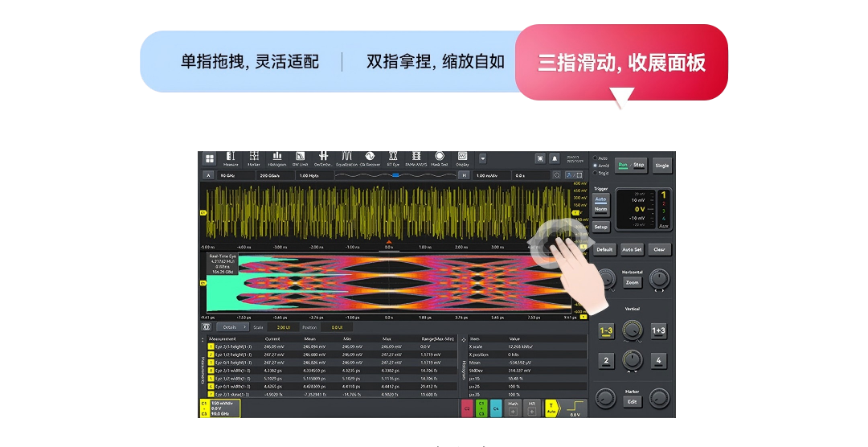Viewport: 868px width, 447px height.
Task: Open the Histogram tool
Action: (277, 158)
